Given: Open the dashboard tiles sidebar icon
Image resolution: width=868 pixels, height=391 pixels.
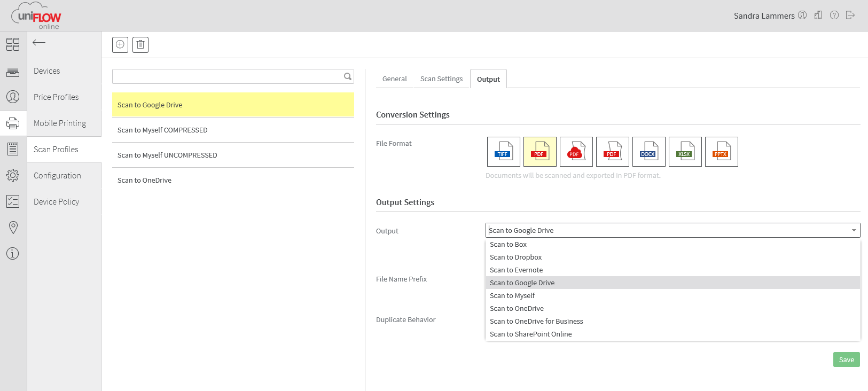Looking at the screenshot, I should 13,44.
